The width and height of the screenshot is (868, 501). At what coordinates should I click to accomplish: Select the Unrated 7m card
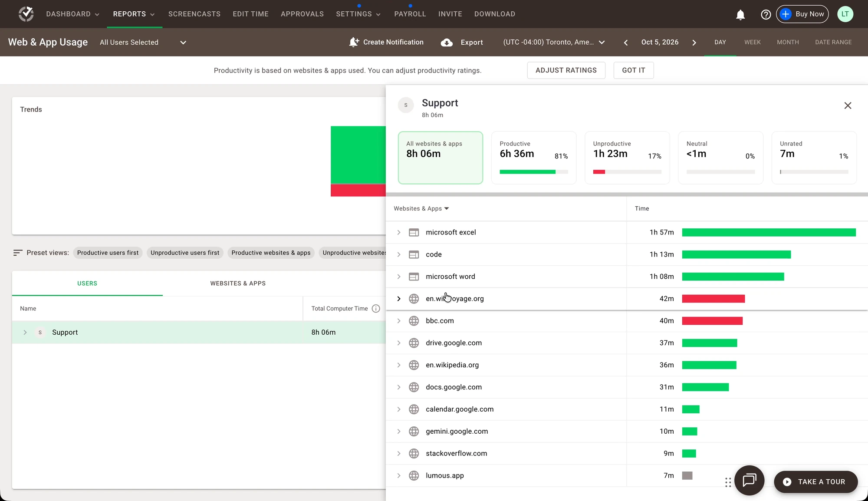[x=814, y=158]
